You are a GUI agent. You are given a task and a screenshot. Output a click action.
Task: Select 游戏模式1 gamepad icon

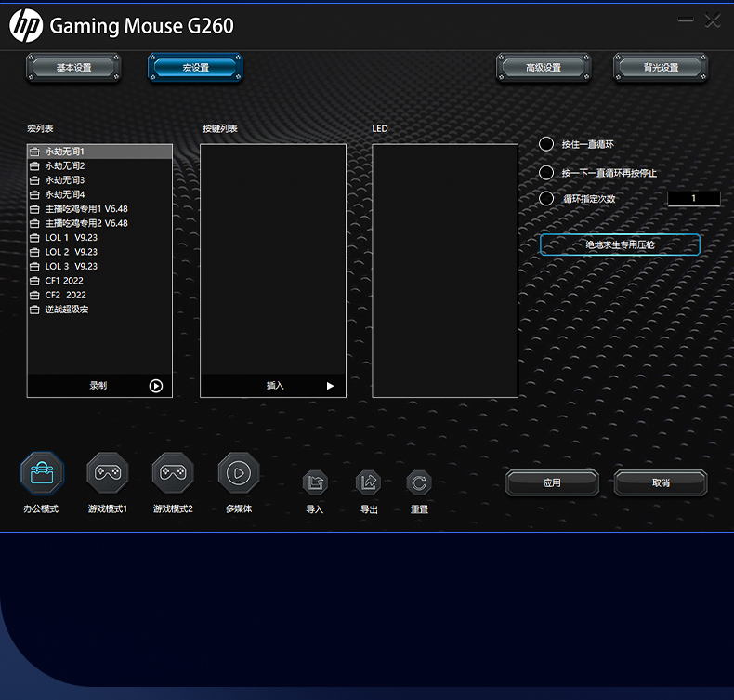108,473
